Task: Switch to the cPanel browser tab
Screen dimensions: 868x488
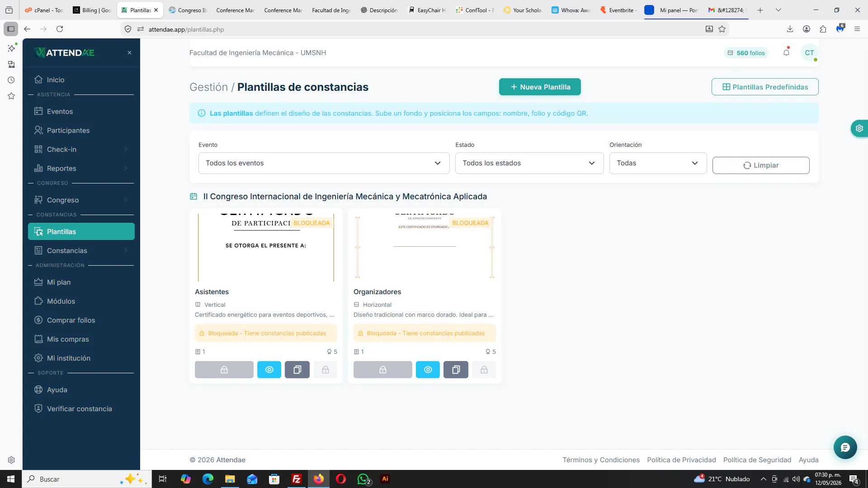Action: pyautogui.click(x=44, y=10)
